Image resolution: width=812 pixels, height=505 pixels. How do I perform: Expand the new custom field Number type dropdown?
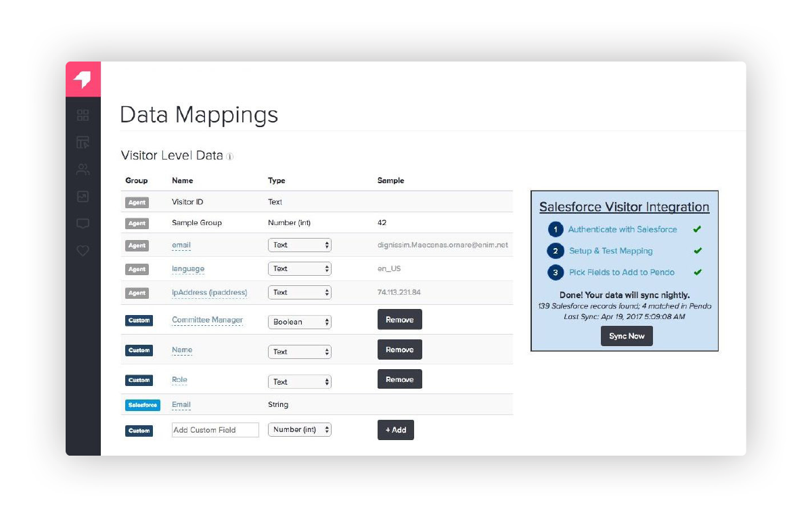[299, 429]
